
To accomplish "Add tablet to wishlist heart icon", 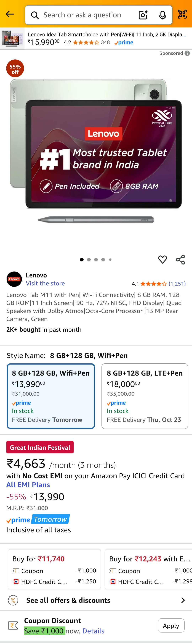I will pos(162,260).
